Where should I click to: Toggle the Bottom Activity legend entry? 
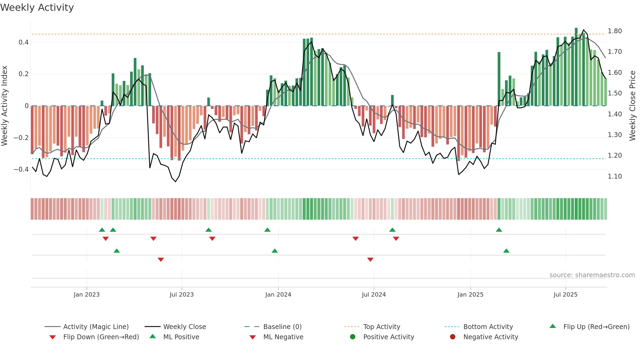pyautogui.click(x=479, y=327)
